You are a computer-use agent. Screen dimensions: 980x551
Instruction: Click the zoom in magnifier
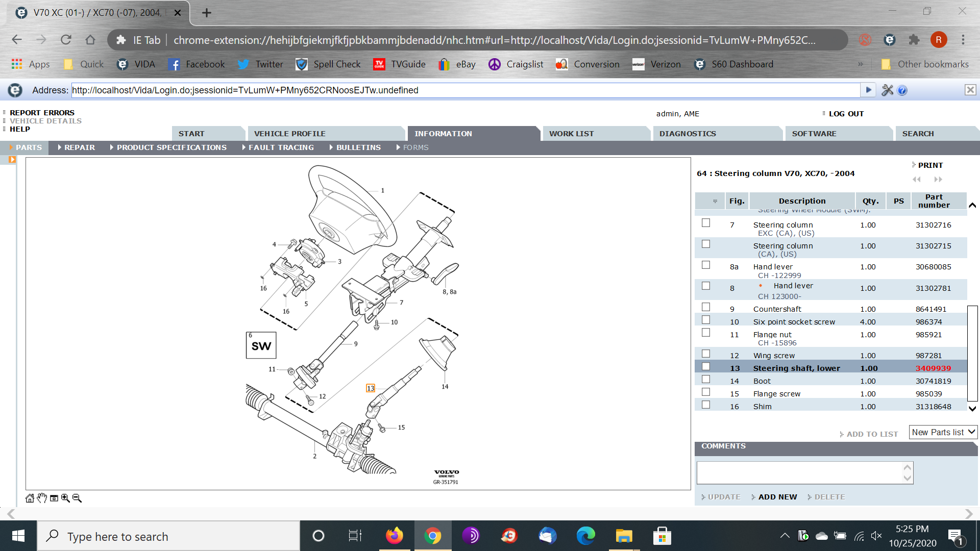point(65,498)
